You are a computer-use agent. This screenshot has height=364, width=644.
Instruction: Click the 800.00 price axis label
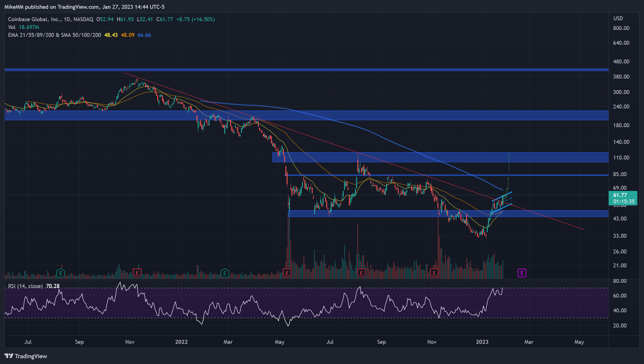621,28
